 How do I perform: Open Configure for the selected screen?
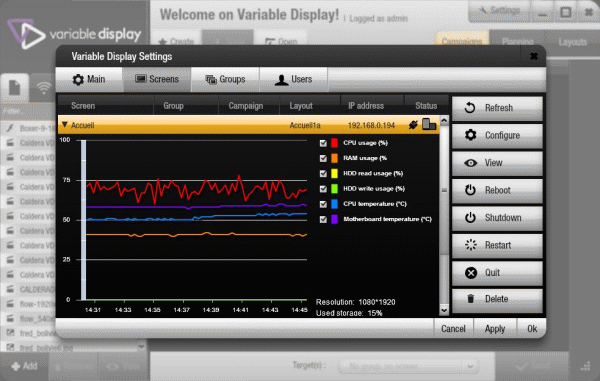[x=497, y=135]
